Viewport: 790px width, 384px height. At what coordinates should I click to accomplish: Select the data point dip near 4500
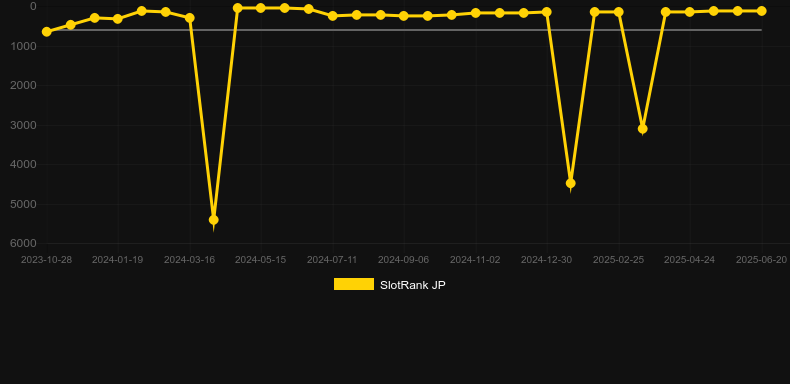pos(570,183)
